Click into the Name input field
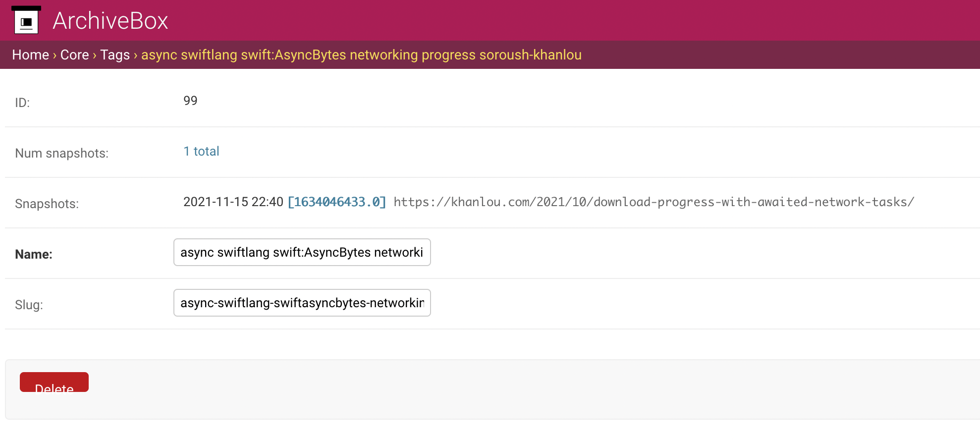The width and height of the screenshot is (980, 440). coord(302,252)
